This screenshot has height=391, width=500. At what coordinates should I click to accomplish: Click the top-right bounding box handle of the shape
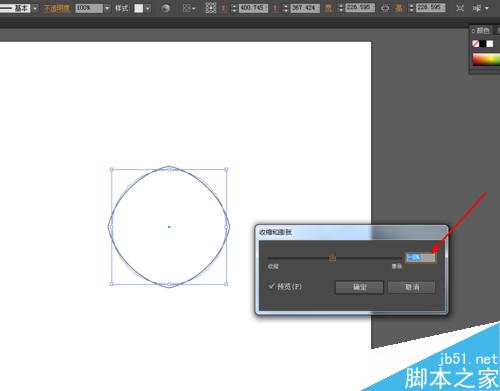tap(226, 169)
